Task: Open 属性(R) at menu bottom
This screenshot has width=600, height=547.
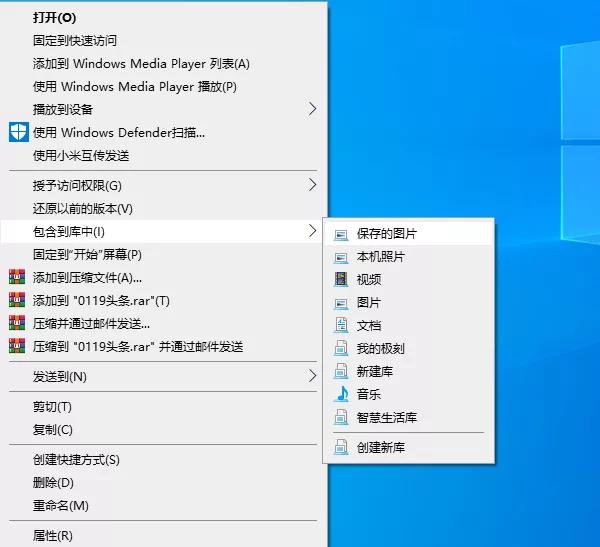Action: pyautogui.click(x=164, y=536)
